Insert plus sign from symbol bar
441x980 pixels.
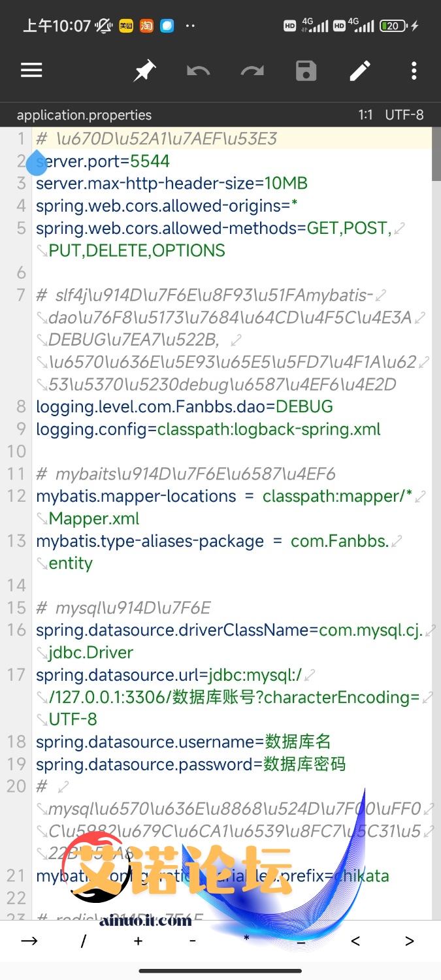coord(138,941)
